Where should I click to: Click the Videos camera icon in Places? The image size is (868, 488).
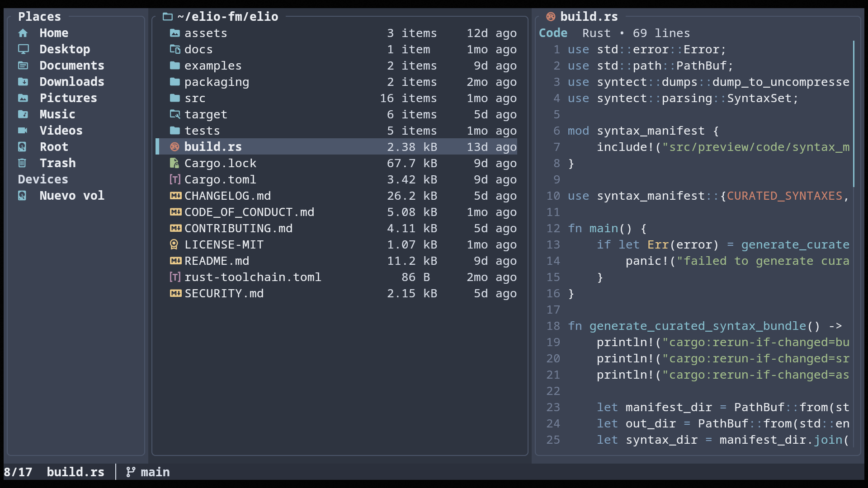[23, 131]
